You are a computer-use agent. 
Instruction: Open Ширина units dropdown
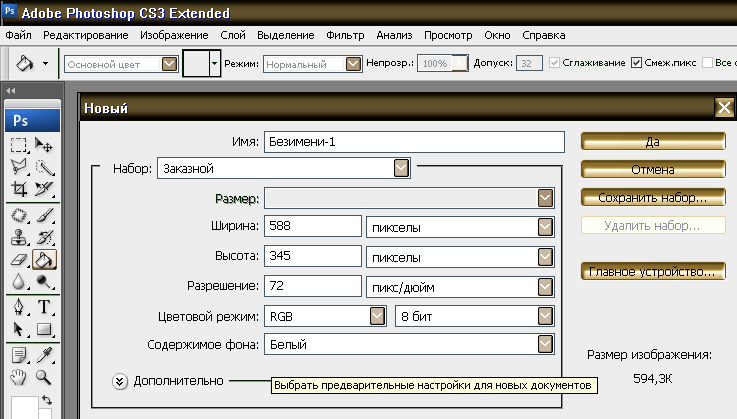pos(545,227)
